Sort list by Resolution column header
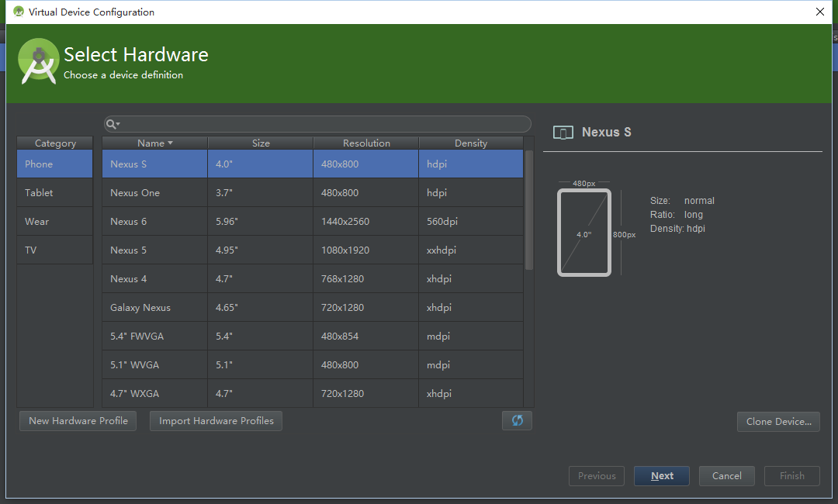The height and width of the screenshot is (504, 838). 366,143
